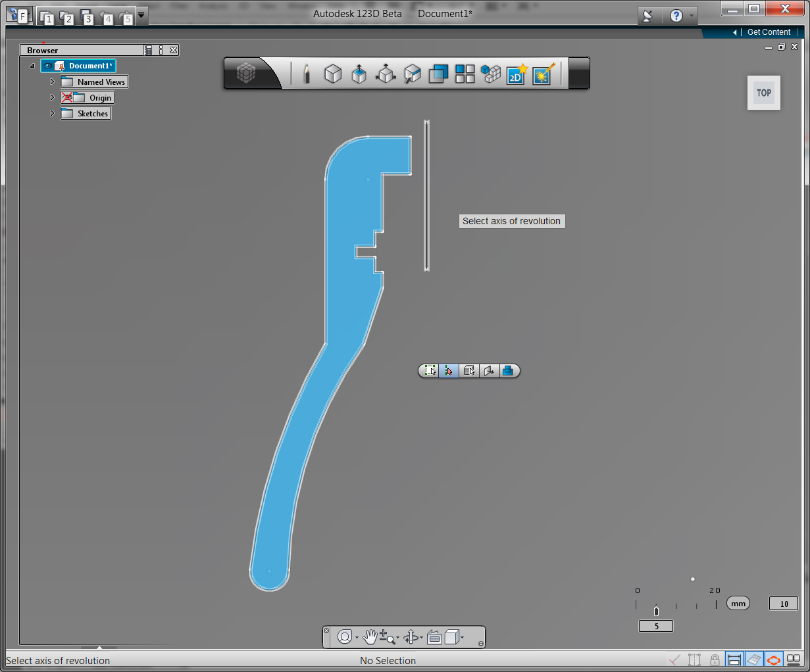Screen dimensions: 810x672
Task: Toggle the grid display icon near the status bar
Action: 754,660
